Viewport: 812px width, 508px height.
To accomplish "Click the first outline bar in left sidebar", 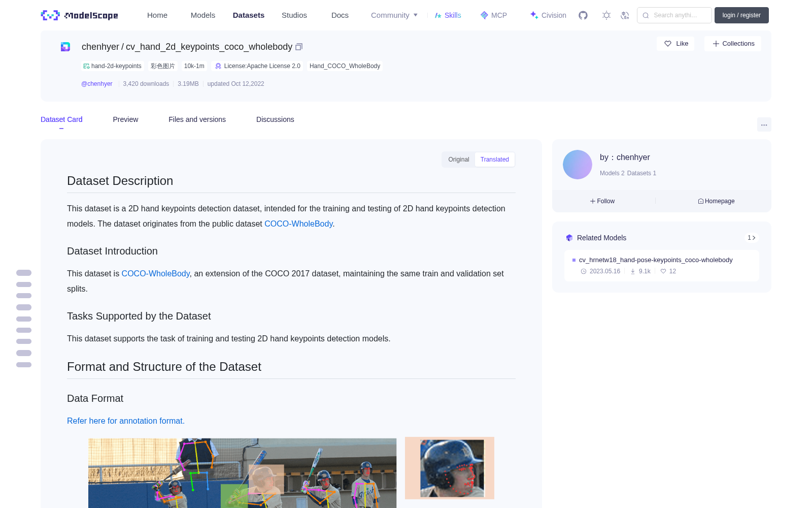I will [24, 273].
